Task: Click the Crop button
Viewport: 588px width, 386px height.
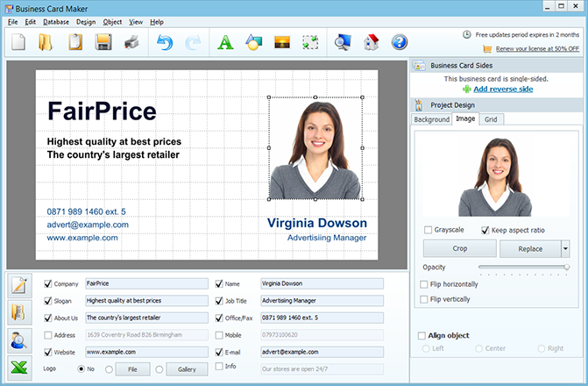Action: tap(460, 248)
